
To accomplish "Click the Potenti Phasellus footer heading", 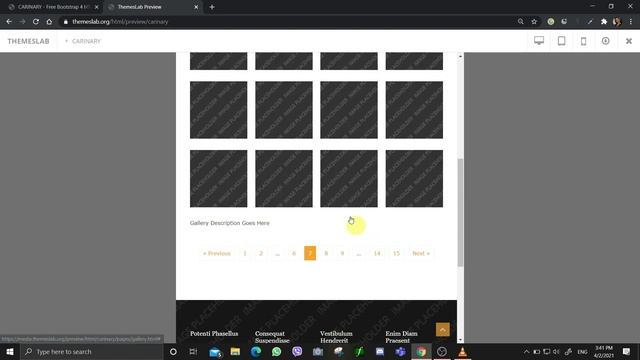I will (x=214, y=333).
